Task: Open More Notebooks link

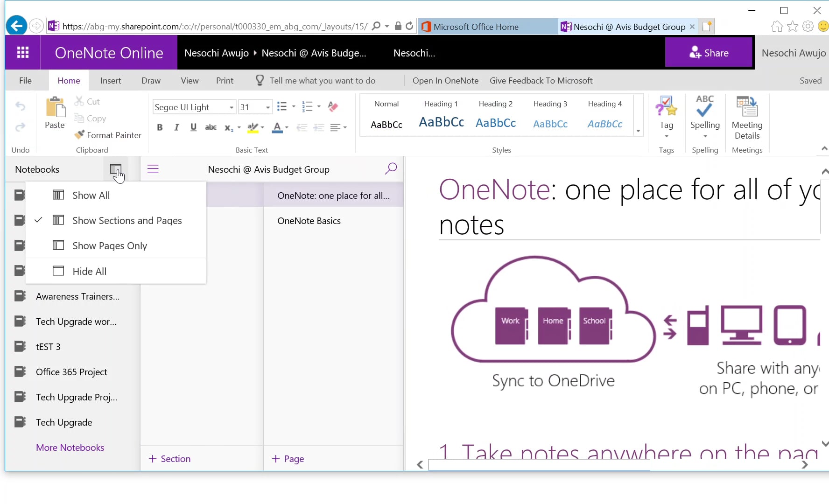Action: (70, 447)
